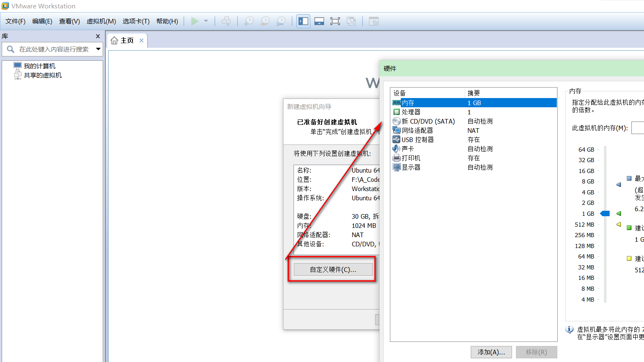
Task: Open the library search box dropdown arrow
Action: point(99,49)
